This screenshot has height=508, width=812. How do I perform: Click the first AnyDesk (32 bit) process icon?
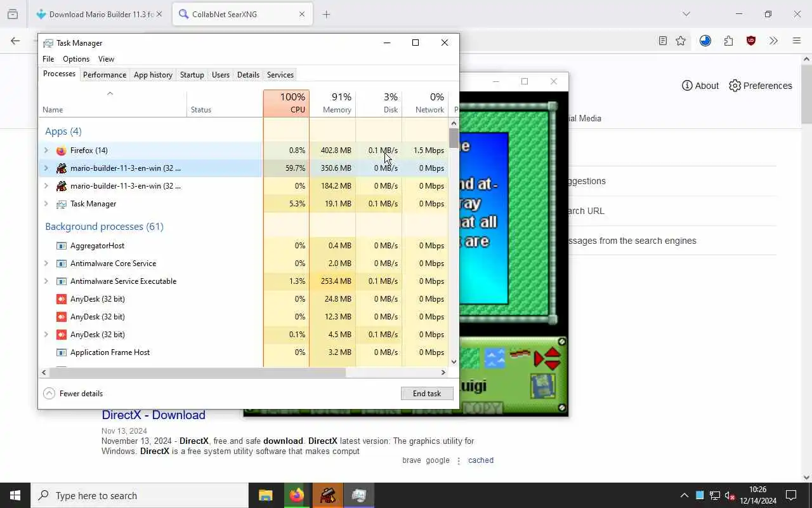[x=61, y=299]
